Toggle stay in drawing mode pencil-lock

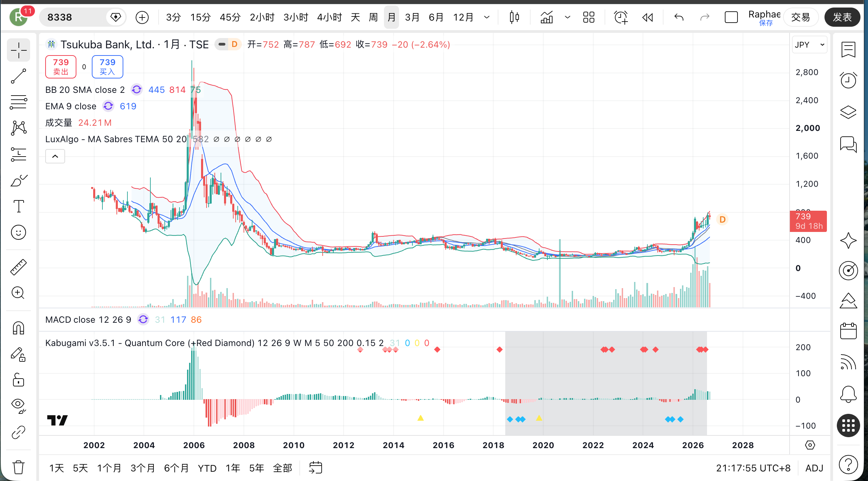click(x=18, y=354)
